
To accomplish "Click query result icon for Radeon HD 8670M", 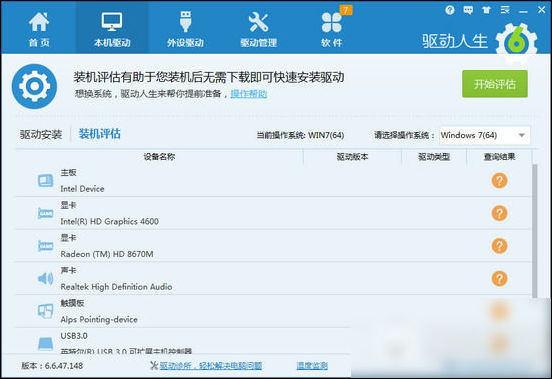I will tap(499, 246).
